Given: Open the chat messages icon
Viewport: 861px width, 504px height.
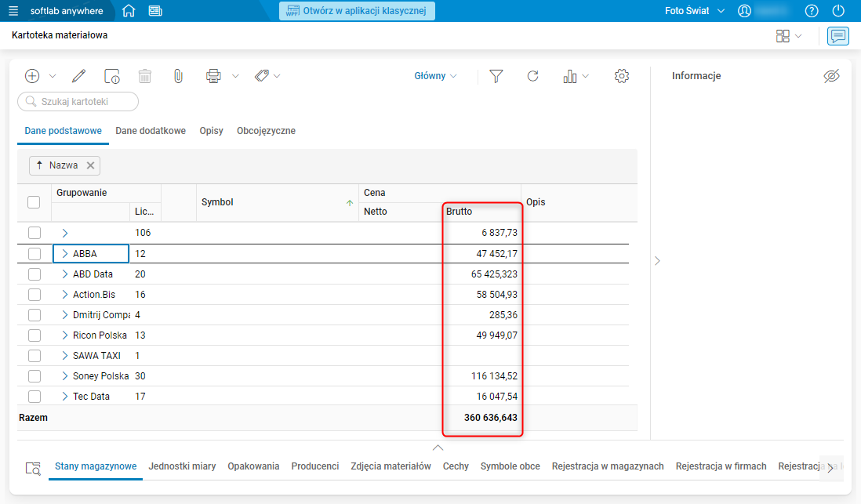Looking at the screenshot, I should [838, 36].
